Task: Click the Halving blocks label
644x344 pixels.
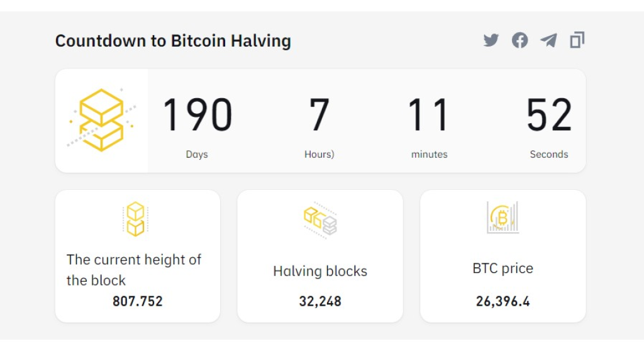Action: (320, 271)
